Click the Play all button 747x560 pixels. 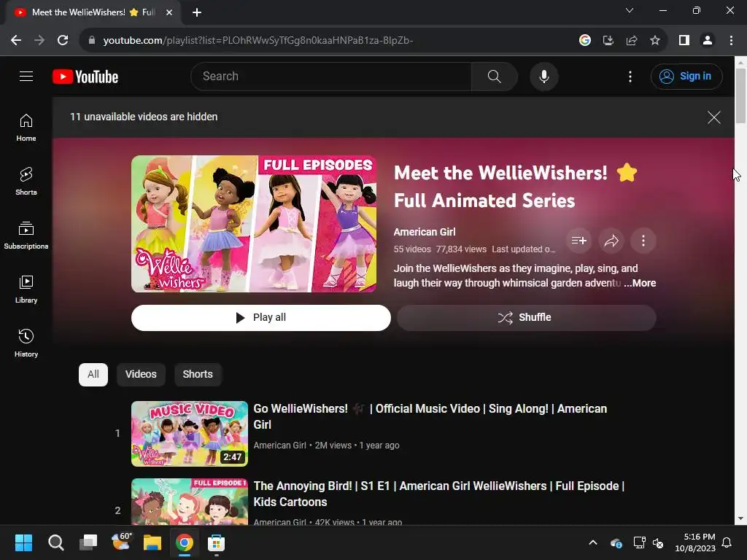261,318
